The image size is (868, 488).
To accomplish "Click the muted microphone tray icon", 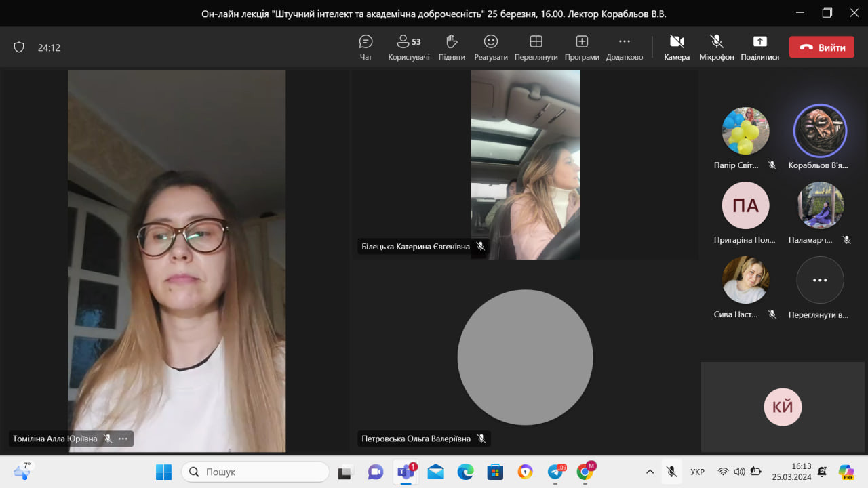I will pos(671,472).
